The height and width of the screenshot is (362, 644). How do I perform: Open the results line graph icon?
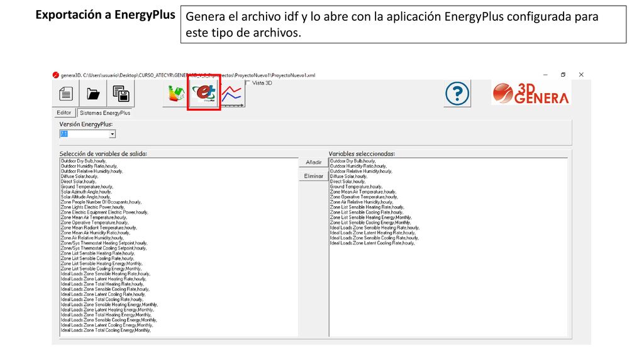pyautogui.click(x=232, y=94)
